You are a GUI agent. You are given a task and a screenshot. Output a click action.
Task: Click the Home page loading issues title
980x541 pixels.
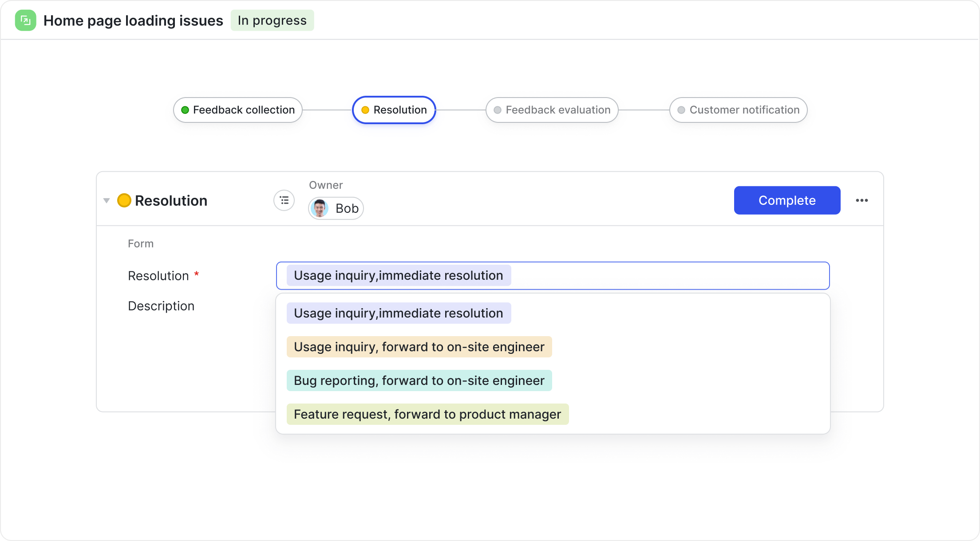coord(133,20)
